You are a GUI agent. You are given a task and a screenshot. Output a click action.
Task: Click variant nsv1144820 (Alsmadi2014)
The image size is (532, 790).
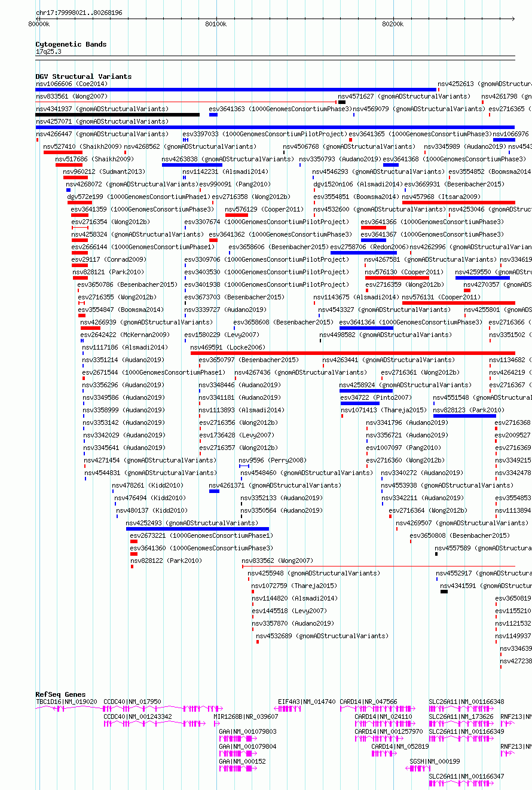pyautogui.click(x=296, y=598)
